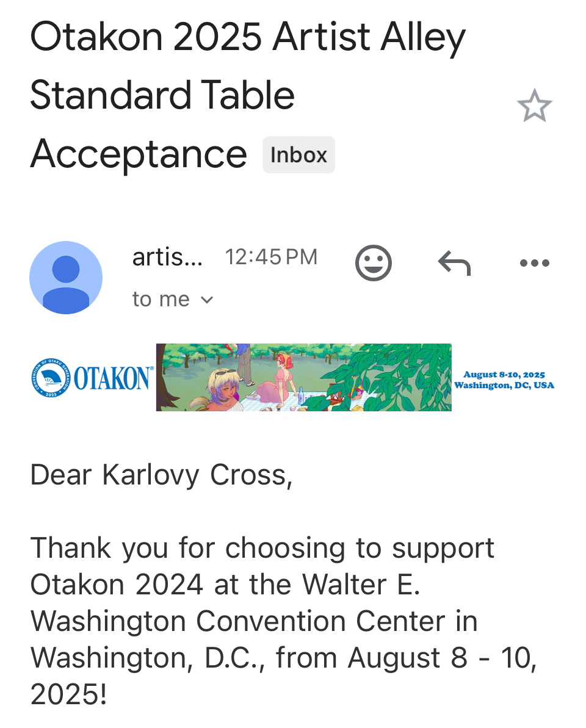The image size is (586, 728).
Task: Tap the truncated sender name "artis..."
Action: pyautogui.click(x=167, y=258)
